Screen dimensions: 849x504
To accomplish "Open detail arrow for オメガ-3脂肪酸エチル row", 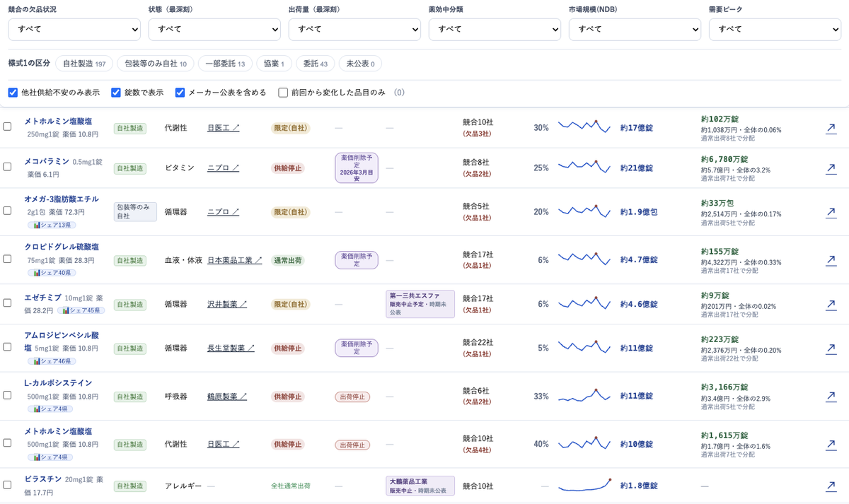I will pos(831,212).
